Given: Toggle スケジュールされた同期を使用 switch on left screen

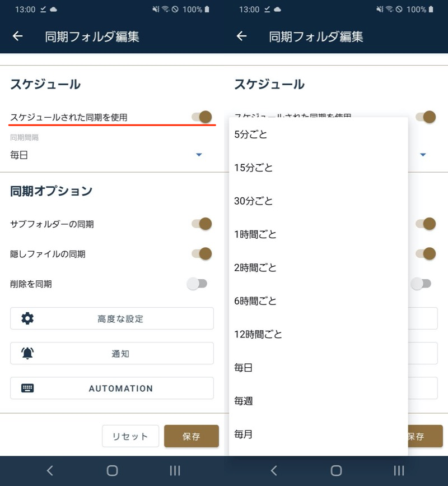Looking at the screenshot, I should pyautogui.click(x=202, y=117).
